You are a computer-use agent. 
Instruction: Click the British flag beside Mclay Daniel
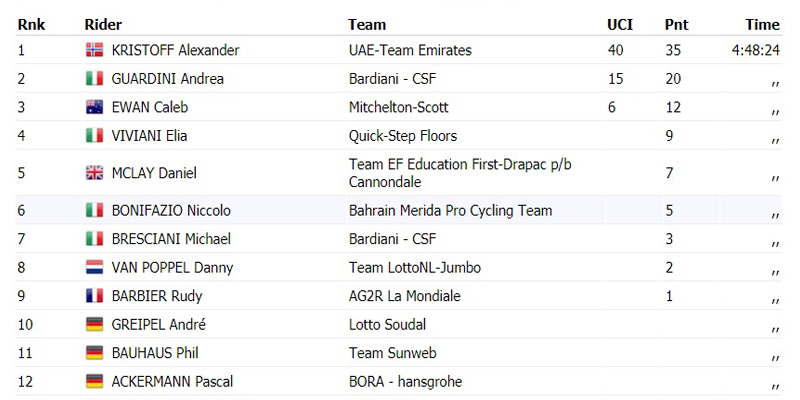coord(94,173)
